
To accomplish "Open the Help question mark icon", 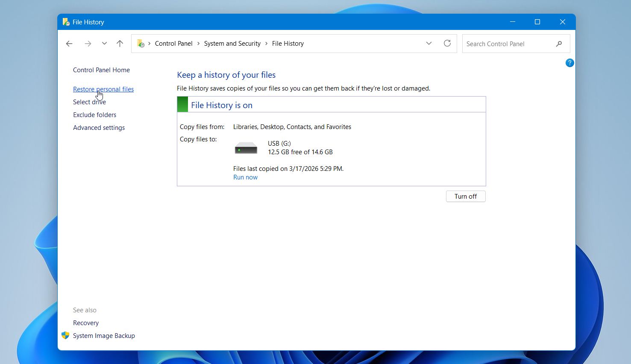I will (x=569, y=63).
